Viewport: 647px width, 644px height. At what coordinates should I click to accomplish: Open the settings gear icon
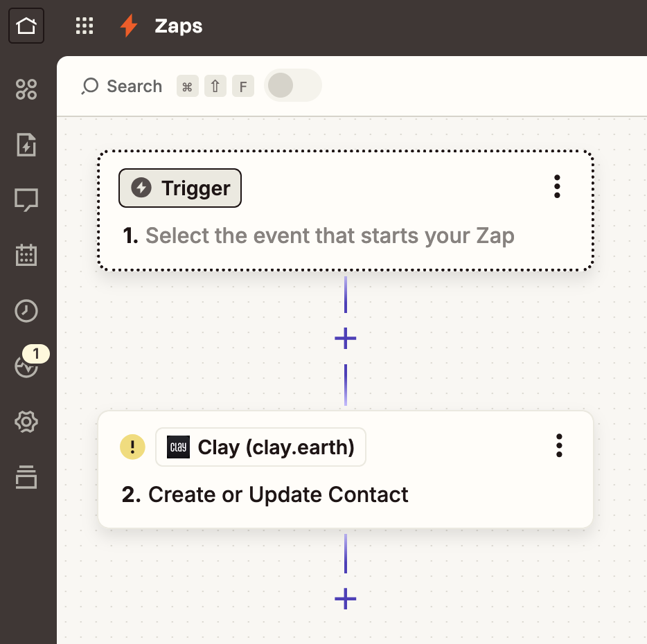(26, 422)
